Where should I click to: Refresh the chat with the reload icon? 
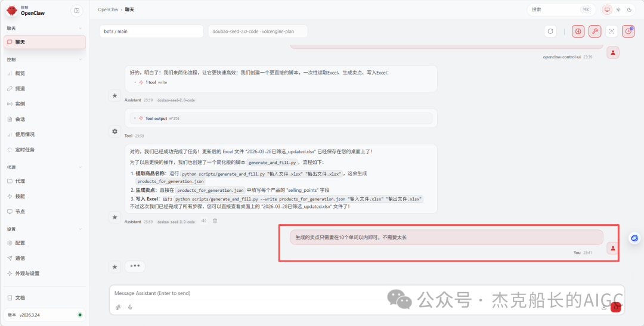550,31
